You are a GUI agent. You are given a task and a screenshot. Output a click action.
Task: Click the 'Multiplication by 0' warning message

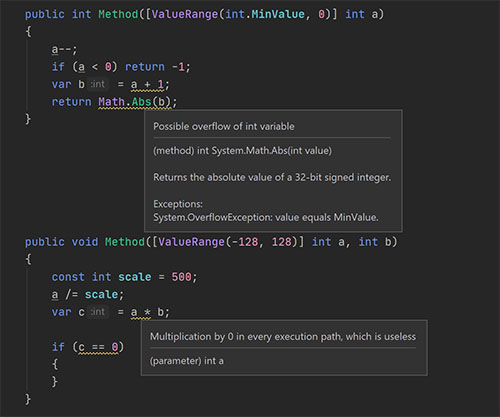click(x=283, y=337)
